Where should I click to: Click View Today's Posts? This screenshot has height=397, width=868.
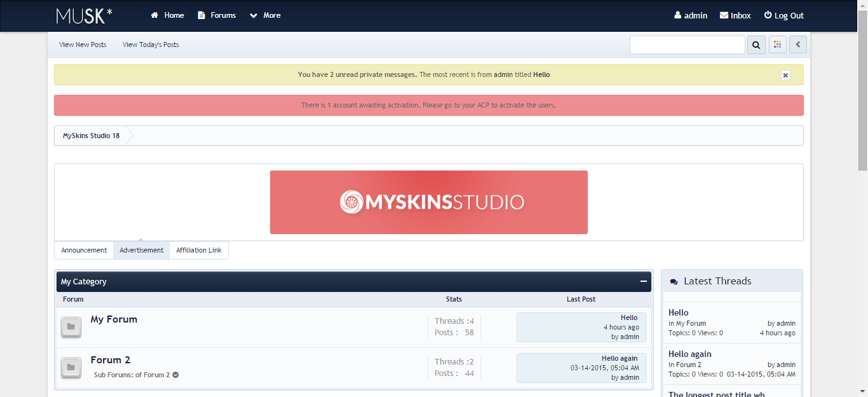tap(151, 45)
